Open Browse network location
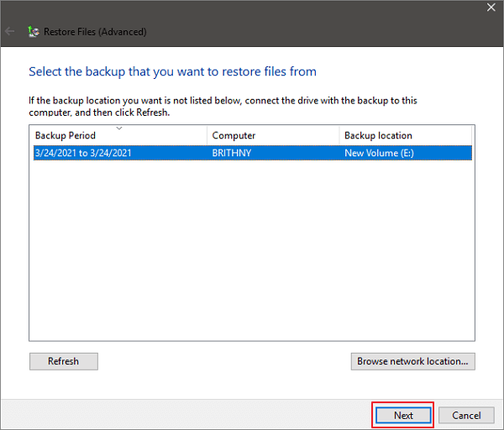 (412, 361)
